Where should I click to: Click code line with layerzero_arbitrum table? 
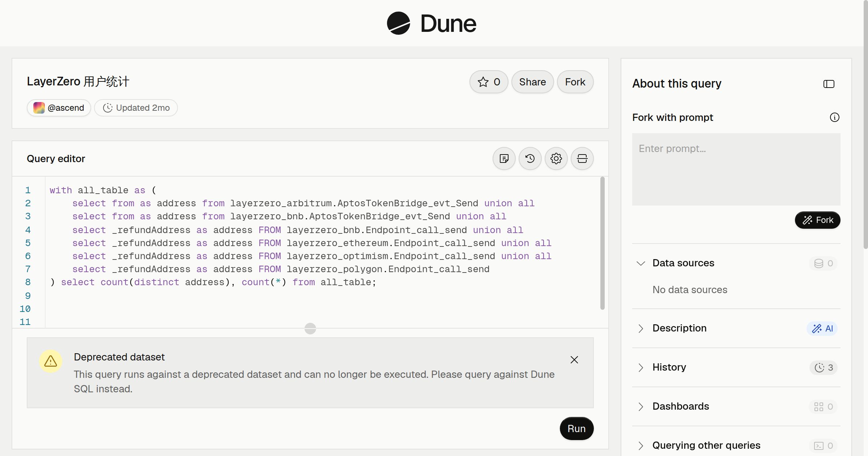(x=303, y=203)
